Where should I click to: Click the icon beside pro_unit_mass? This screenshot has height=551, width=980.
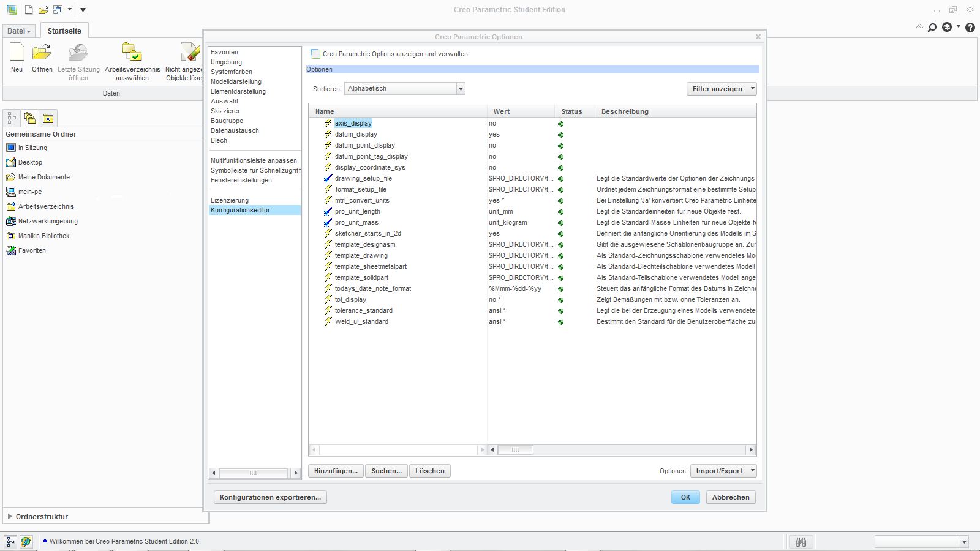(x=328, y=222)
